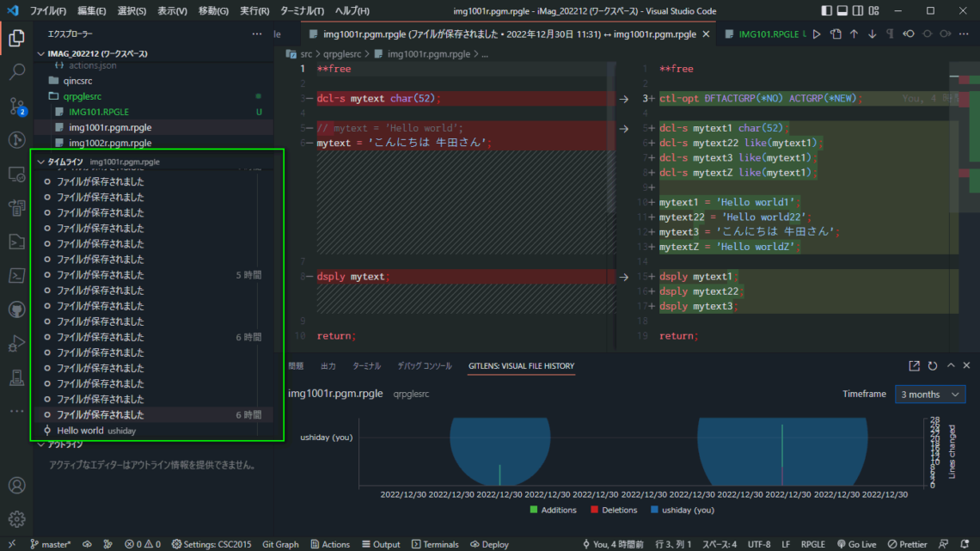Switch to the デバッグ コンソール panel tab
This screenshot has height=551, width=980.
(425, 366)
